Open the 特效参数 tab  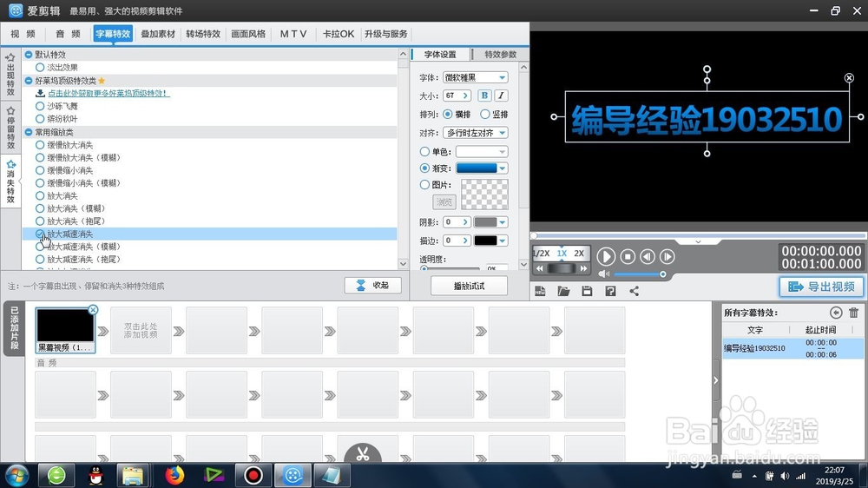click(501, 55)
